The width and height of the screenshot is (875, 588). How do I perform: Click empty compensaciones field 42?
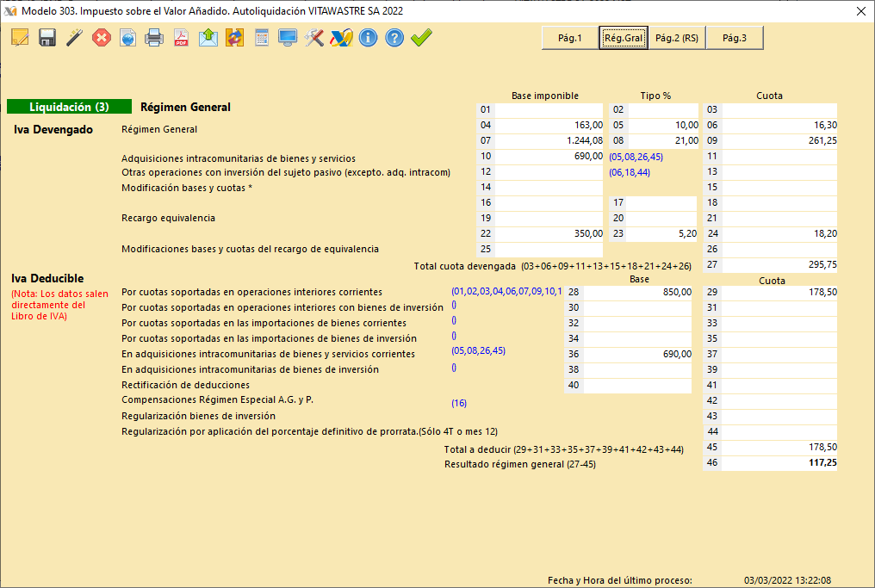(779, 400)
